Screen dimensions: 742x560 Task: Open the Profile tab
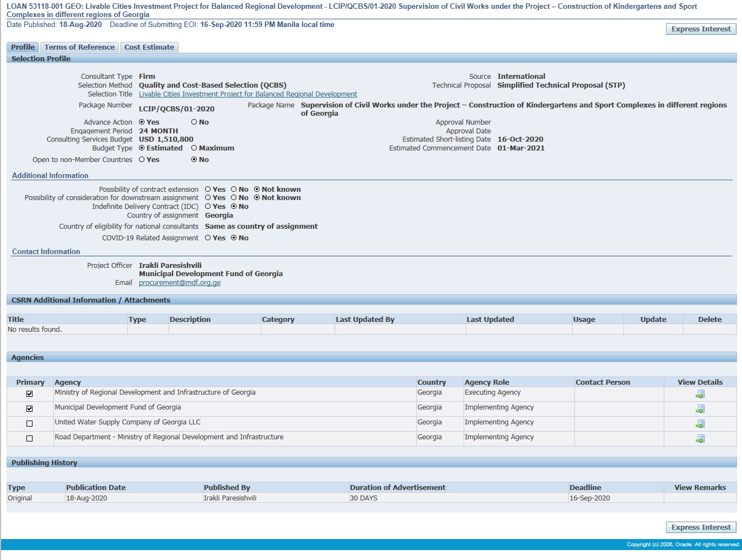pos(23,47)
